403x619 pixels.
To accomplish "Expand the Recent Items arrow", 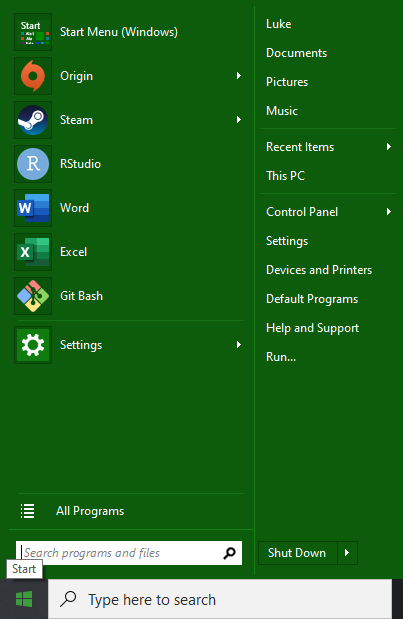I will point(389,147).
